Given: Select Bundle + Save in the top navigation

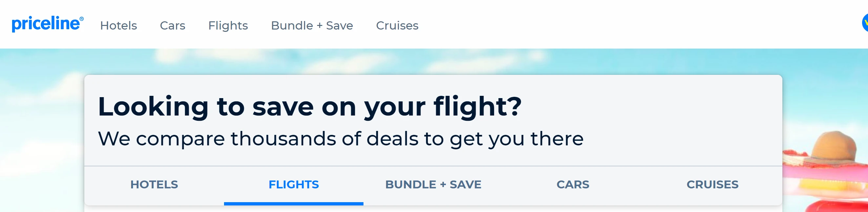Looking at the screenshot, I should 312,26.
